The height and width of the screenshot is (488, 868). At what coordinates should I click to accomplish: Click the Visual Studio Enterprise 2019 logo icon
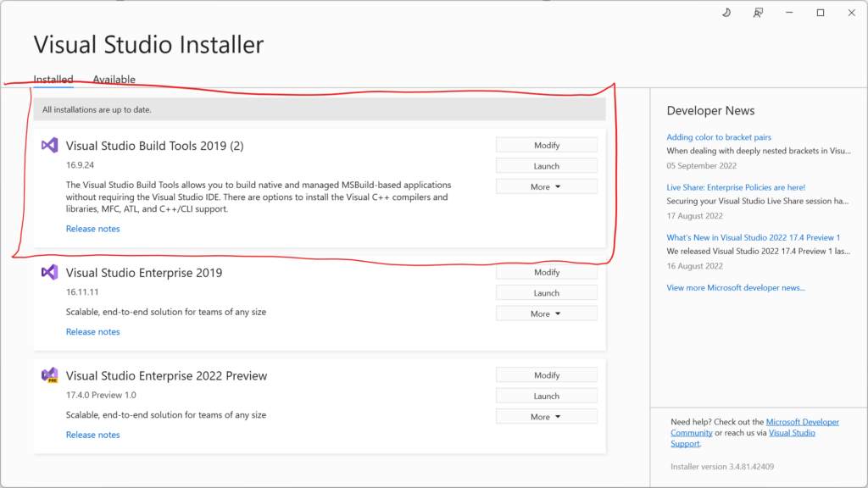[x=49, y=272]
